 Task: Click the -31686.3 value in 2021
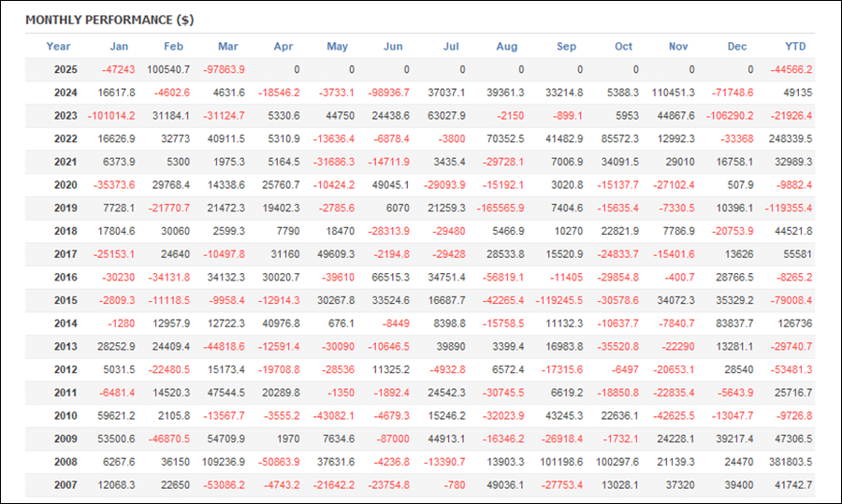(x=334, y=162)
